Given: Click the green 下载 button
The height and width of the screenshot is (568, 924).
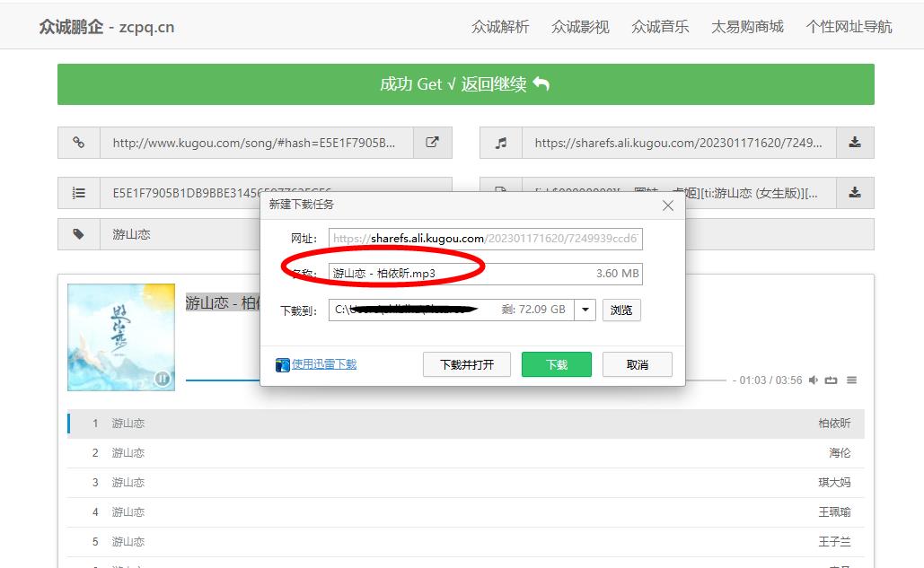Looking at the screenshot, I should [x=557, y=365].
